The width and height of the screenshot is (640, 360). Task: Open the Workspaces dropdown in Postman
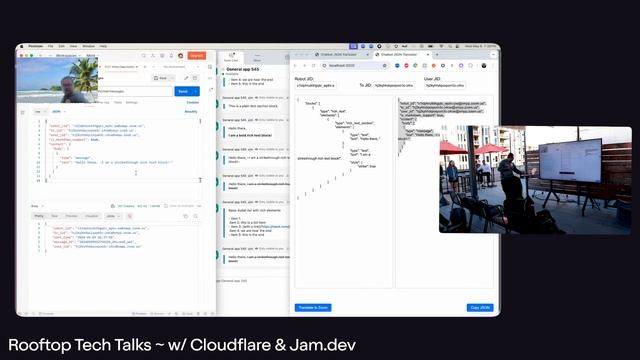tap(68, 56)
